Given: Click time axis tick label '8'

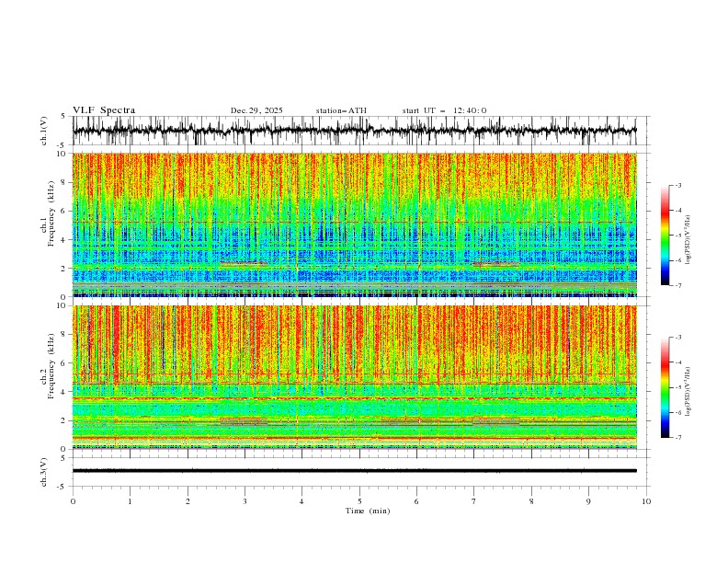Looking at the screenshot, I should [x=531, y=501].
